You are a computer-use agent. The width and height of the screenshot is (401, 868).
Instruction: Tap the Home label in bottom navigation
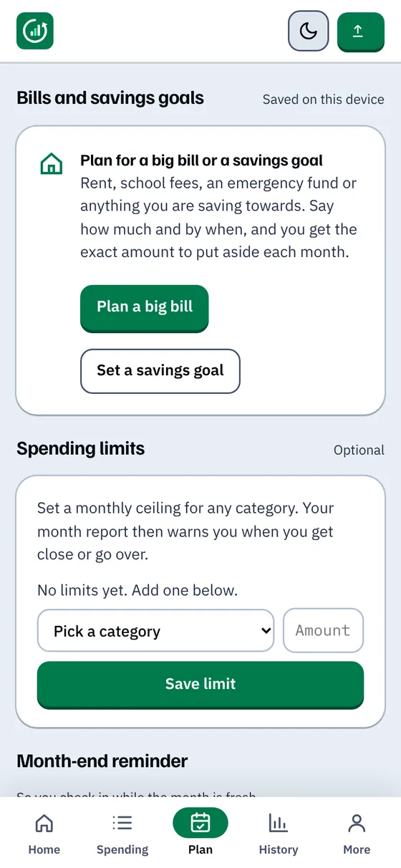(44, 849)
